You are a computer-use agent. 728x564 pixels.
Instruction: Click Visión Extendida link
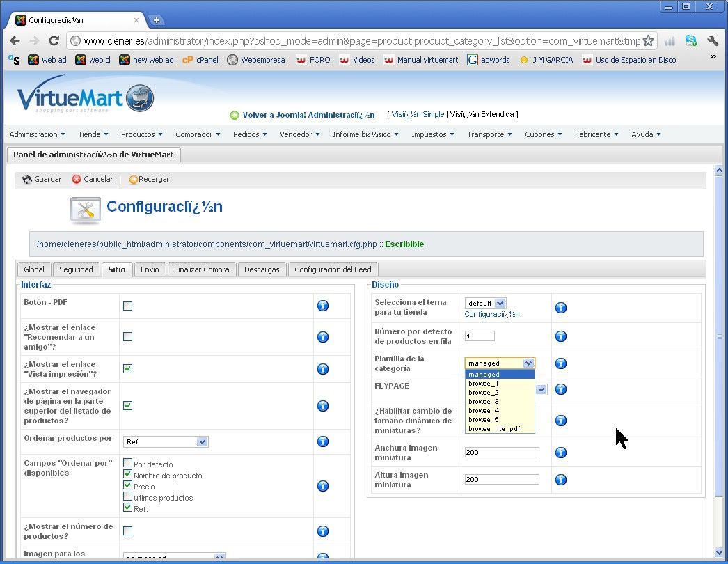482,114
